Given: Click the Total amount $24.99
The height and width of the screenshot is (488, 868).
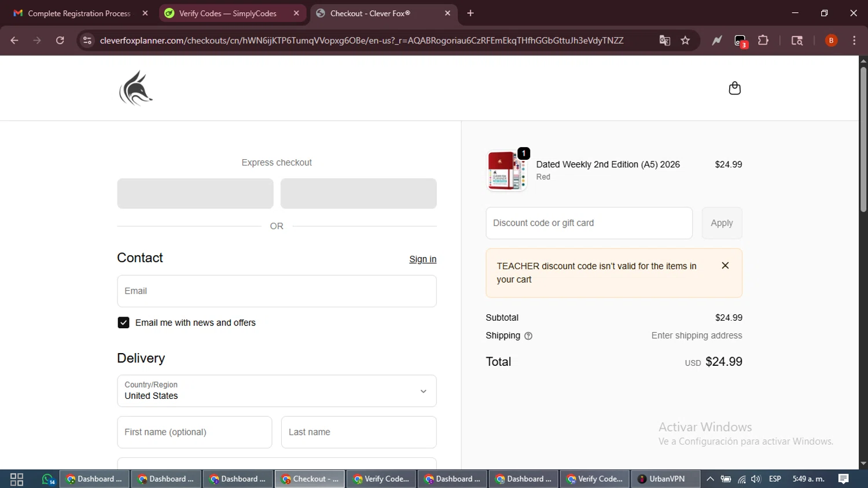Looking at the screenshot, I should [724, 362].
